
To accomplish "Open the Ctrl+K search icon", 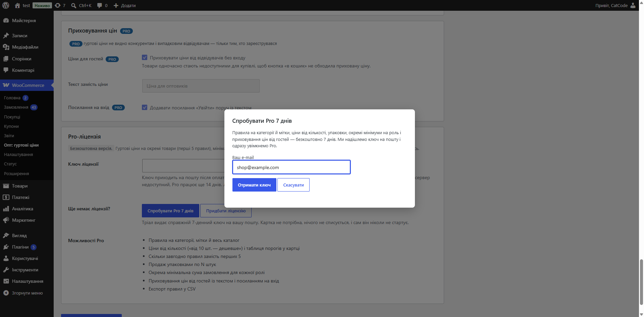I will [x=74, y=5].
